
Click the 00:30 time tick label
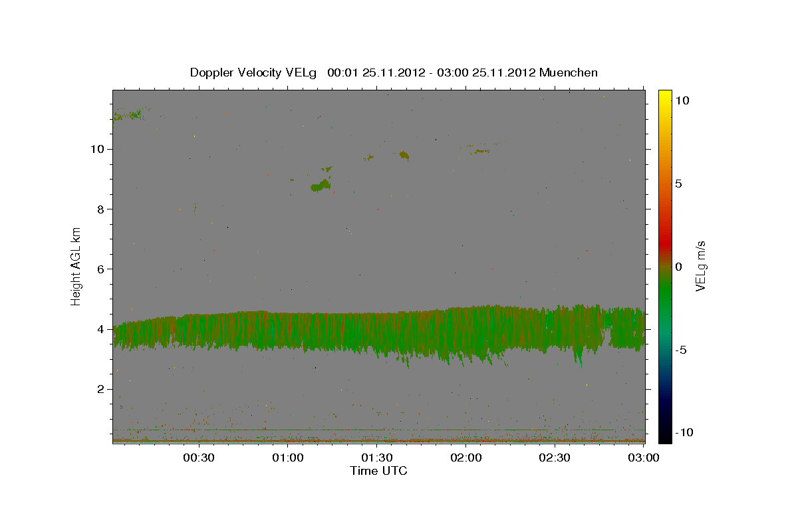[199, 458]
